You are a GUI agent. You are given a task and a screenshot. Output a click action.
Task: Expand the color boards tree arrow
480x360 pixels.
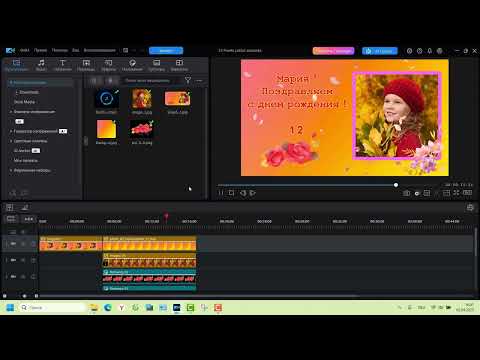[11, 141]
